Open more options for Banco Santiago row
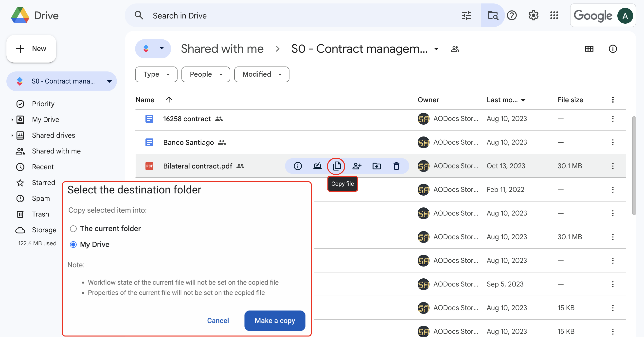 pos(612,142)
